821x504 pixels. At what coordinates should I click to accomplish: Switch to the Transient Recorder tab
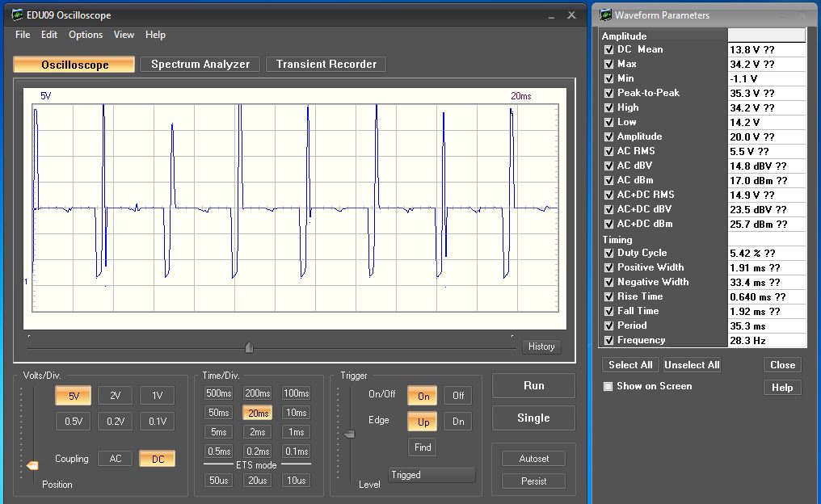326,65
